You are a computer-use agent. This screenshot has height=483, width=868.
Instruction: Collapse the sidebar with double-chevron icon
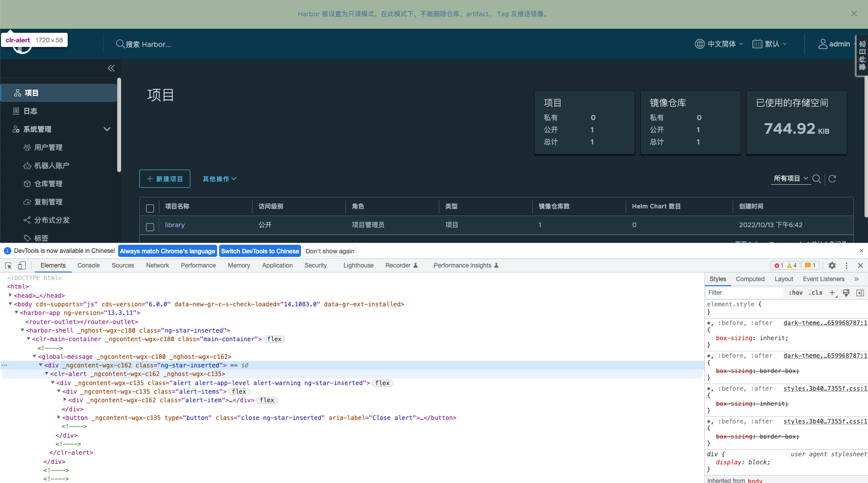pyautogui.click(x=111, y=68)
